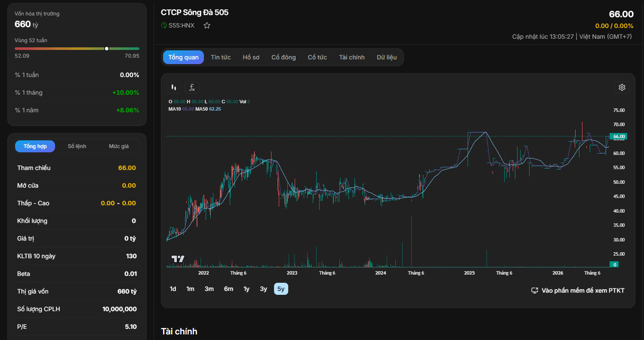
Task: Click the 2022 label on the time axis
Action: coord(203,273)
